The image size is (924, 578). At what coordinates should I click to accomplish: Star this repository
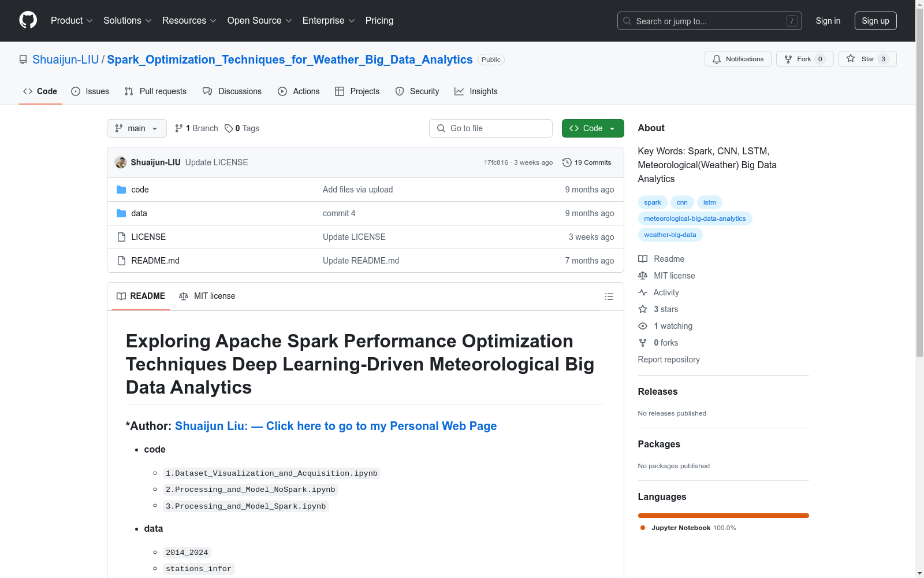pyautogui.click(x=867, y=59)
